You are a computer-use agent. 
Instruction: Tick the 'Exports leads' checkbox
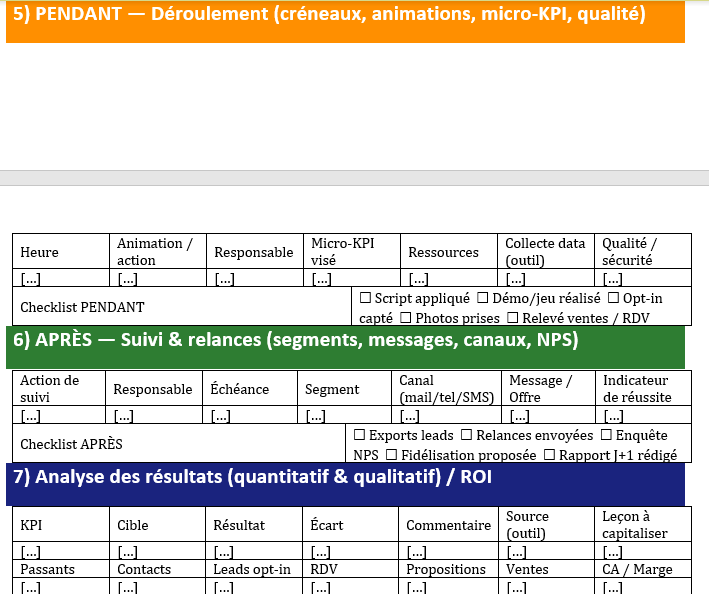click(360, 435)
